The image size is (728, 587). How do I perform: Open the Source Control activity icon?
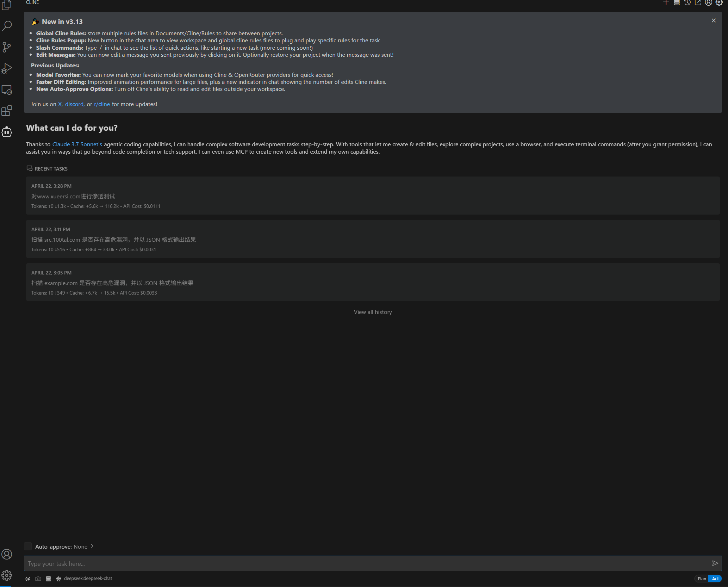(7, 47)
